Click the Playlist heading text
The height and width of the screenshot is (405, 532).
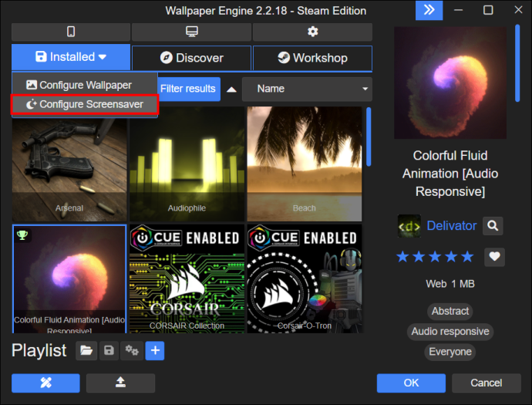click(39, 350)
